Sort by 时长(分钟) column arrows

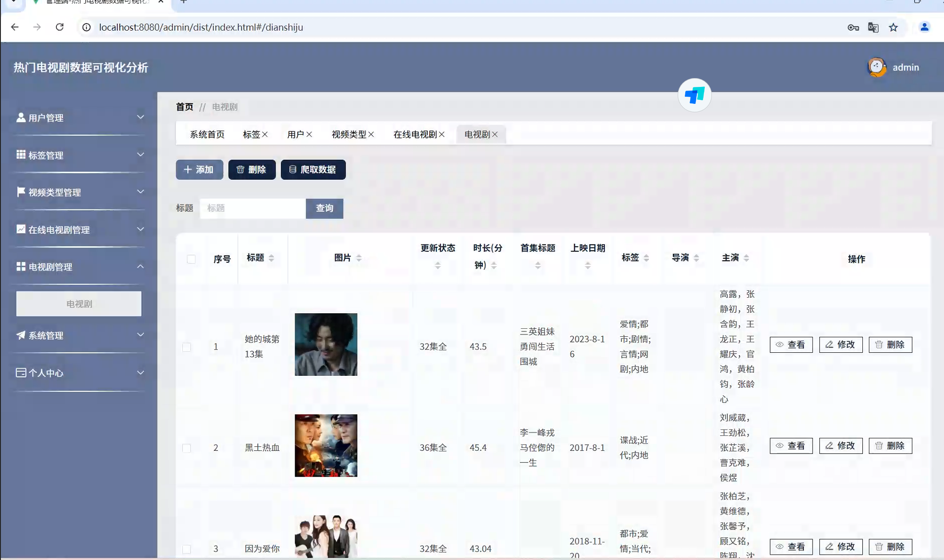click(x=494, y=265)
